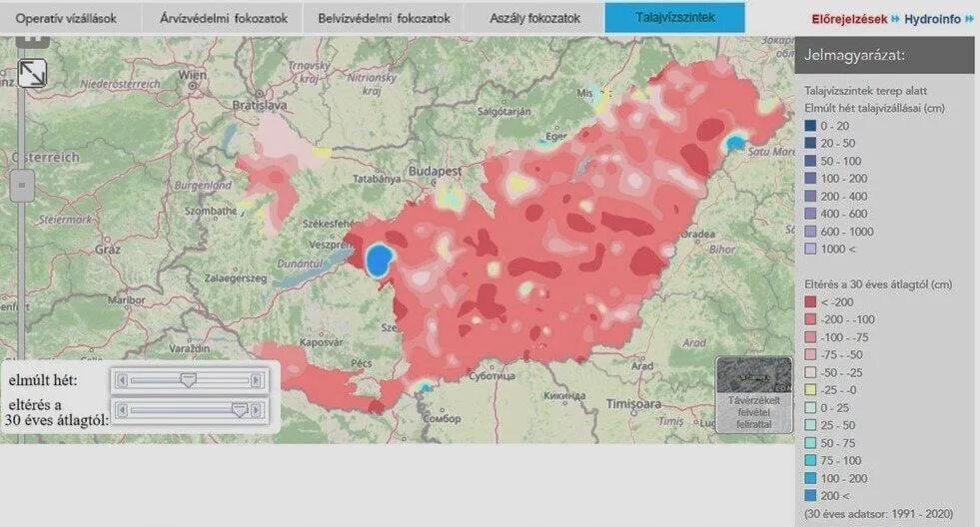
Task: Click the 30 éves átlagtól slider handle
Action: (240, 409)
